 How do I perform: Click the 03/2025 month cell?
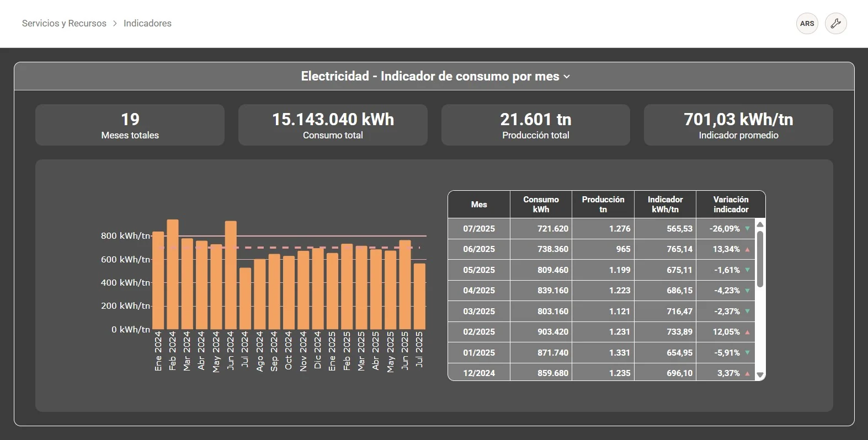[x=479, y=311]
